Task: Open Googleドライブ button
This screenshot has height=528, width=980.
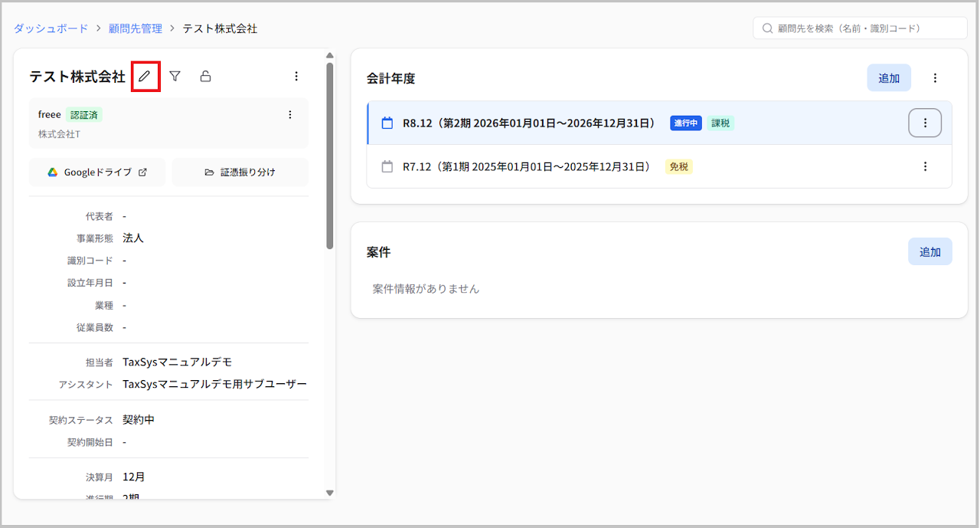Action: (97, 172)
